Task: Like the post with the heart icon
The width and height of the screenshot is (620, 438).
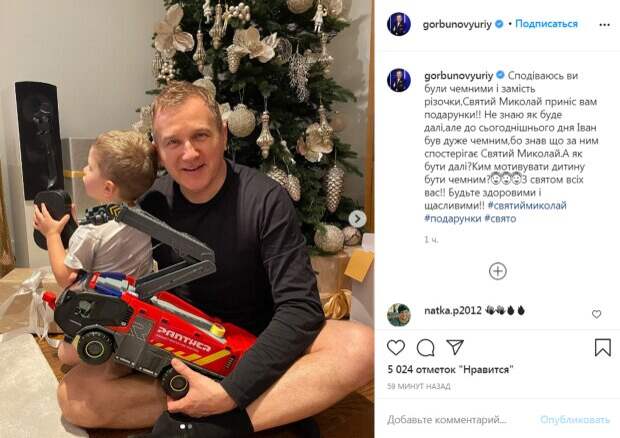Action: click(x=396, y=347)
